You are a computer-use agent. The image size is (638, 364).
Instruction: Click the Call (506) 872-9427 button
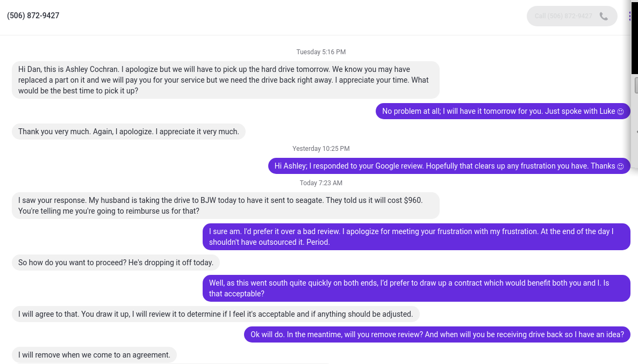(572, 16)
